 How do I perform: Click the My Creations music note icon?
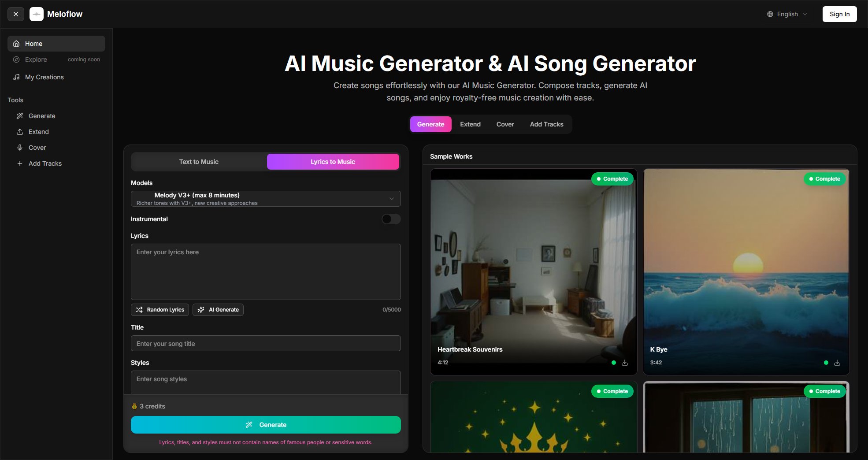tap(16, 77)
